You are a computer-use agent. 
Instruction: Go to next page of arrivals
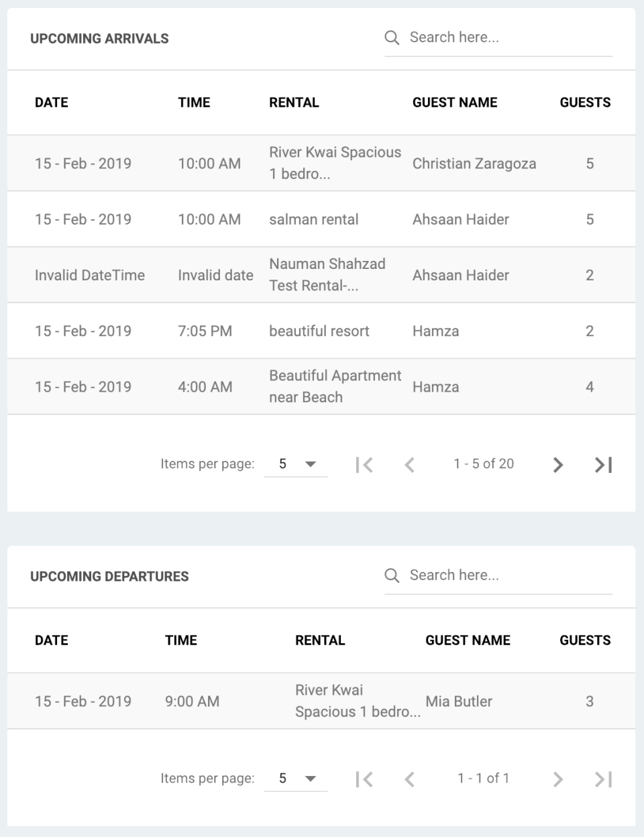(557, 464)
